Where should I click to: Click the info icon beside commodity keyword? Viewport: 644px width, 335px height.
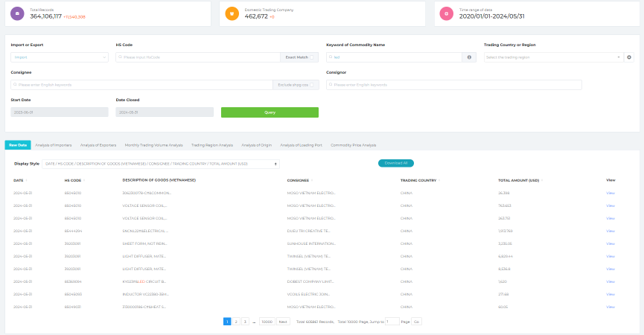(468, 57)
